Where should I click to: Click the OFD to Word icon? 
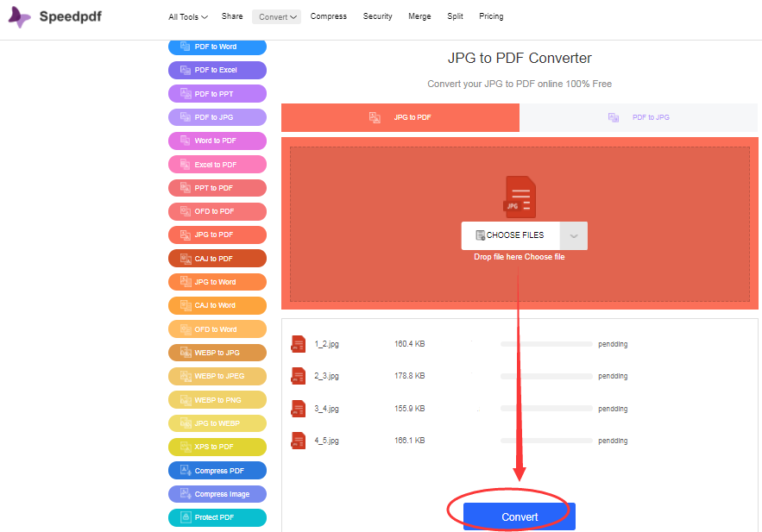(x=186, y=329)
